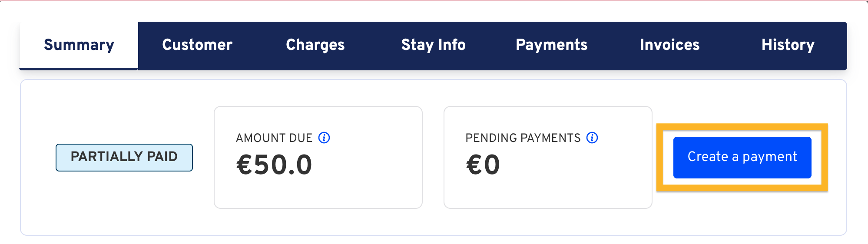The image size is (868, 244).
Task: View the Invoices tab
Action: [x=670, y=45]
